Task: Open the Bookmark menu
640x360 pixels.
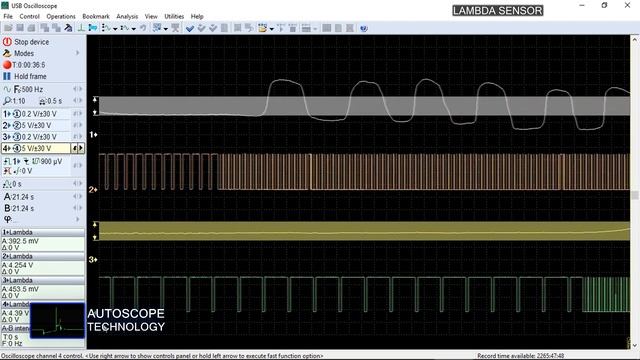Action: point(96,16)
